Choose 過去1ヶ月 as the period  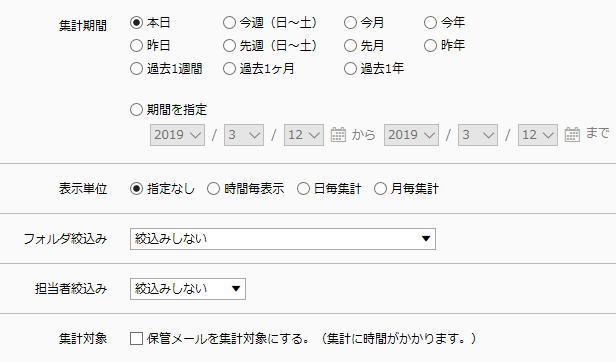pos(229,69)
